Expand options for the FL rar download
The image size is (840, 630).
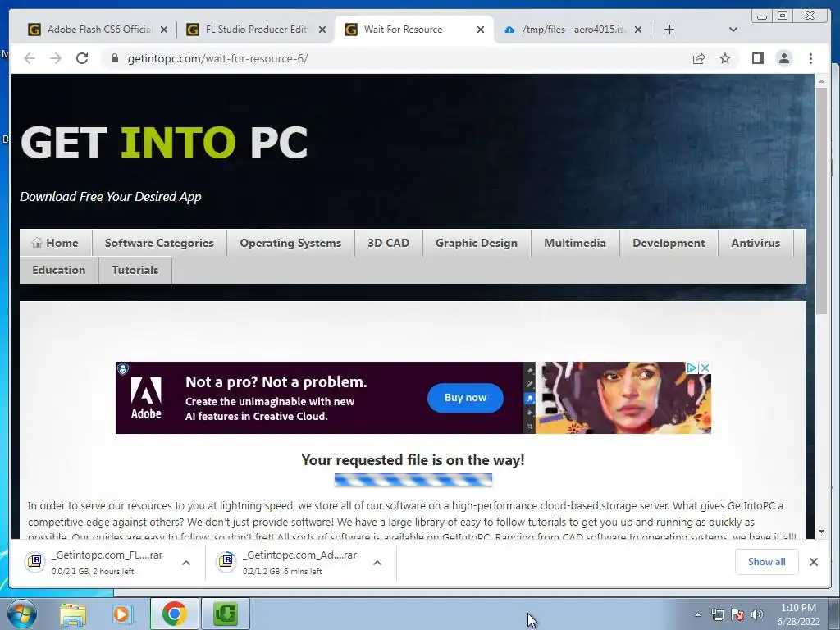point(186,563)
